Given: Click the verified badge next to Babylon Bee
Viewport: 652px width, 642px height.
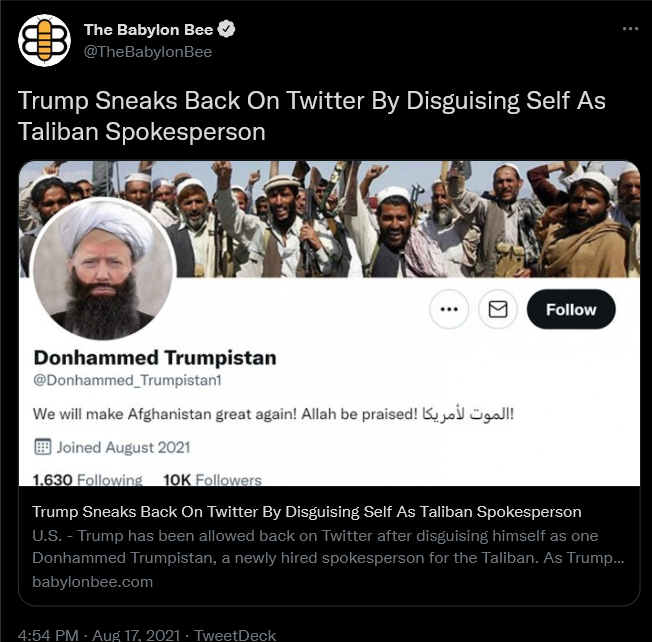Looking at the screenshot, I should [227, 29].
